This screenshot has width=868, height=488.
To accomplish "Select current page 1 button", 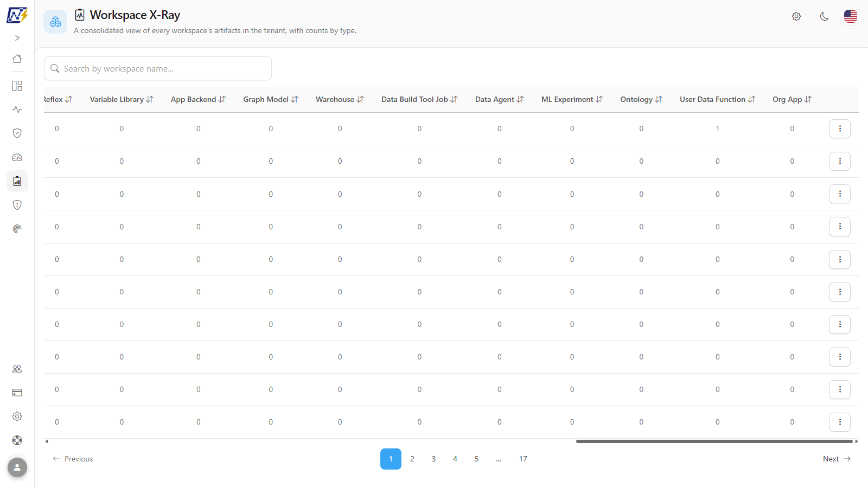I will pyautogui.click(x=391, y=459).
